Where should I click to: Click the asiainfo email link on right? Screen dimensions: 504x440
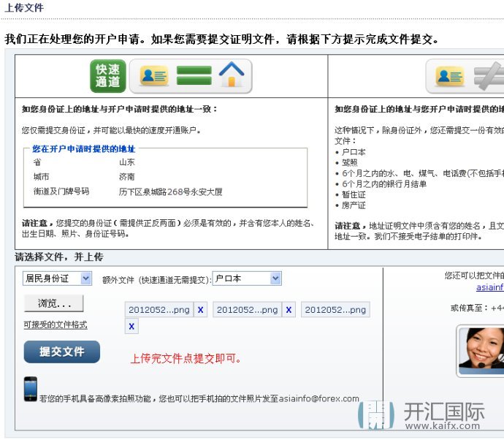(x=489, y=287)
